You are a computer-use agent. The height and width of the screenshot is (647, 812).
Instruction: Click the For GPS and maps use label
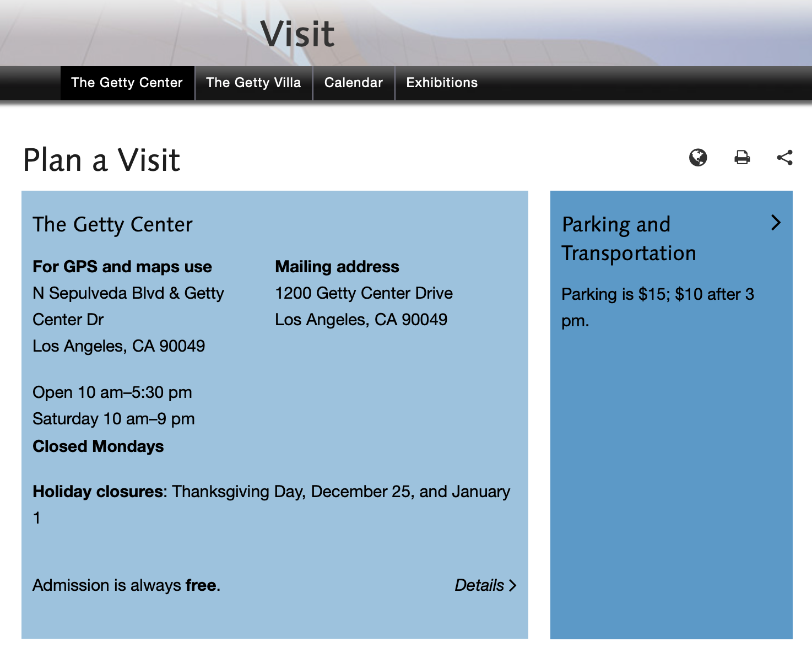[122, 267]
